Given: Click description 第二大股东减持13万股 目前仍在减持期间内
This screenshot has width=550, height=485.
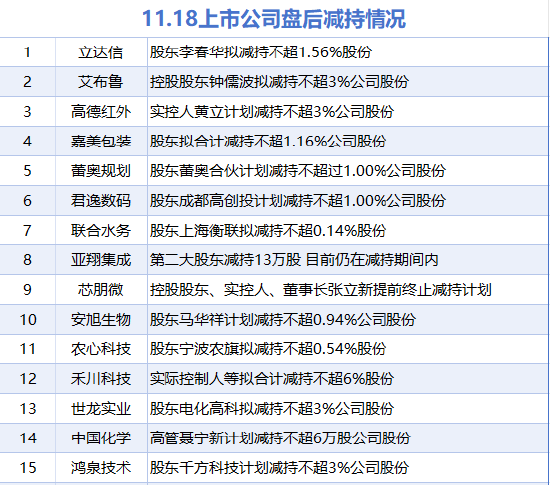Looking at the screenshot, I should (x=294, y=260).
